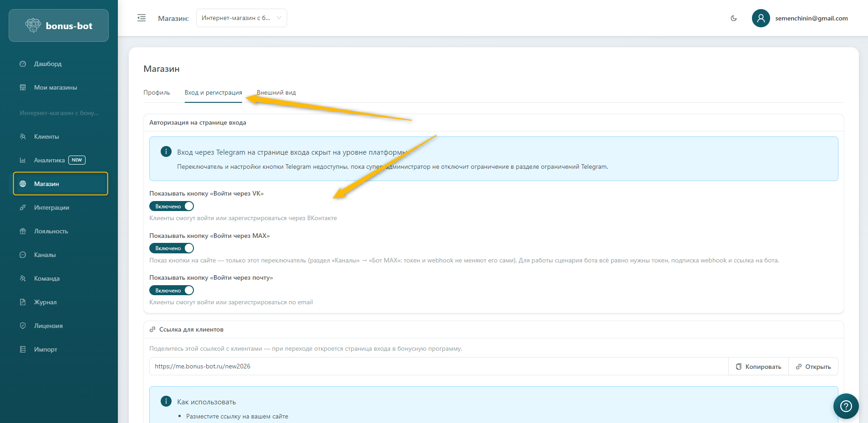Screen dimensions: 868x423
Task: Toggle «Войти через почту» switch
Action: [x=172, y=291]
